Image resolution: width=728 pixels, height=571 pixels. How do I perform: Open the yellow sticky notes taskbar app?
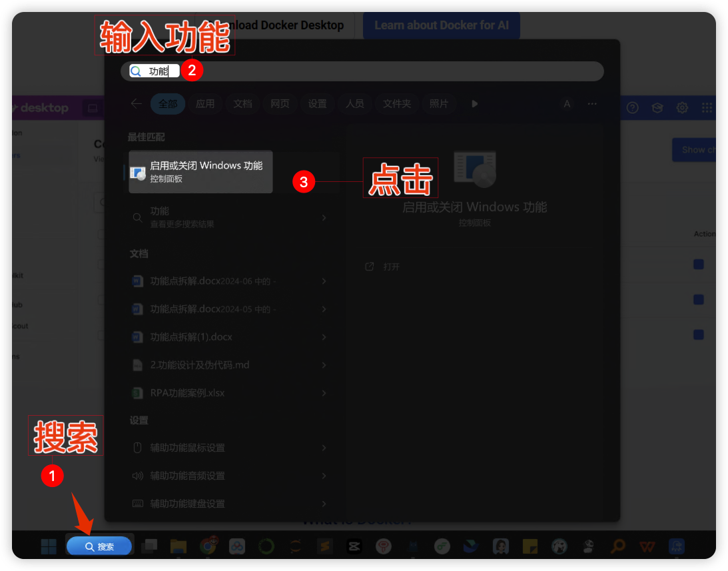(530, 546)
